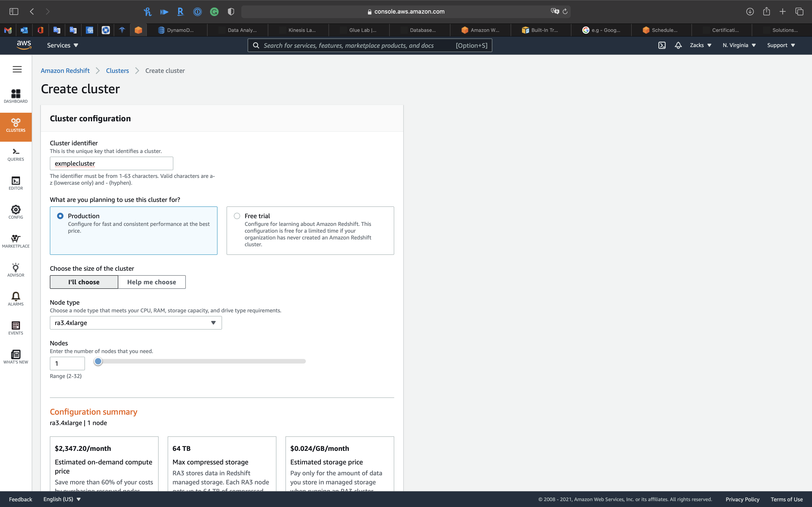The height and width of the screenshot is (507, 812).
Task: Open the Queries sidebar icon
Action: (16, 154)
